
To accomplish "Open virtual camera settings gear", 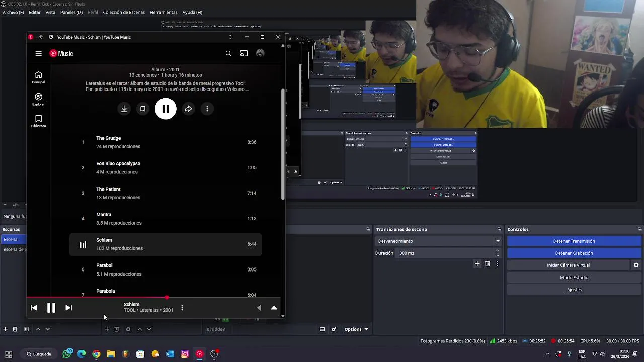I will point(636,265).
